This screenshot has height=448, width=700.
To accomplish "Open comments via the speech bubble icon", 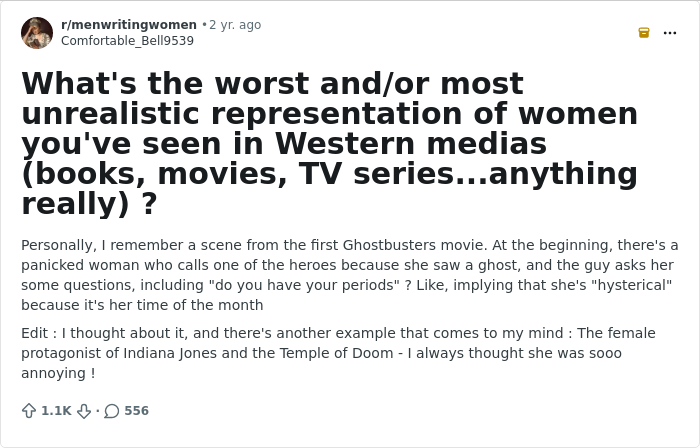I will click(112, 411).
